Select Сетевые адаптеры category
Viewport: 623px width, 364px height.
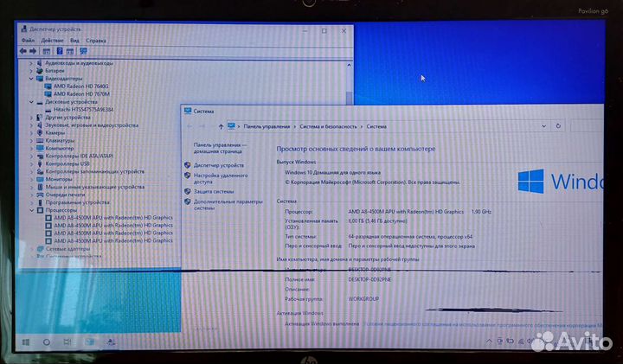coord(67,249)
